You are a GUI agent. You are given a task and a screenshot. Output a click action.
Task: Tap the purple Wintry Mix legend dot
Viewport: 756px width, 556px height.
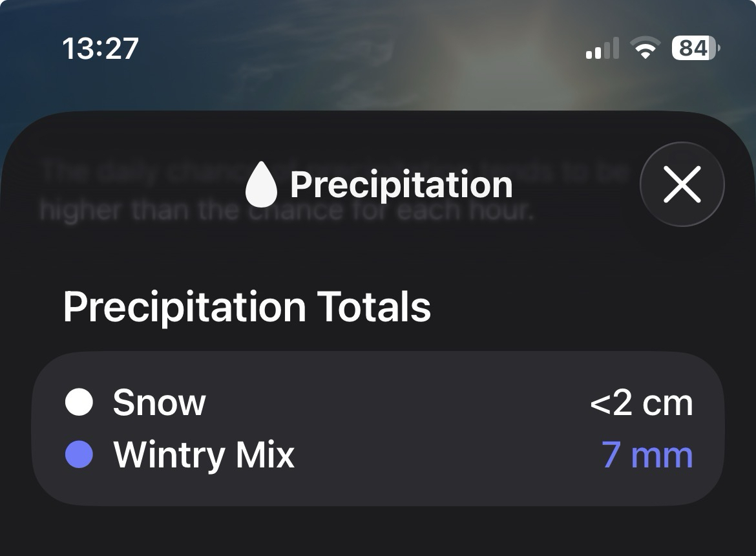(x=79, y=454)
